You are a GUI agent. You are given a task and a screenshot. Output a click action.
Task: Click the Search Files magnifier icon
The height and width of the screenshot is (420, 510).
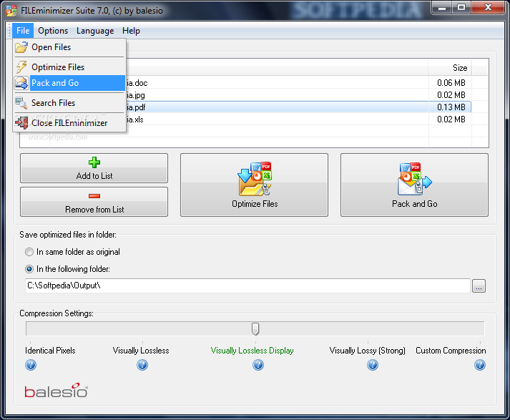pos(21,103)
